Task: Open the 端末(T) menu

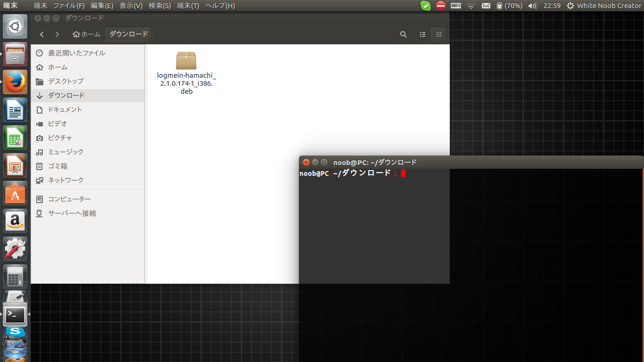Action: click(x=188, y=6)
